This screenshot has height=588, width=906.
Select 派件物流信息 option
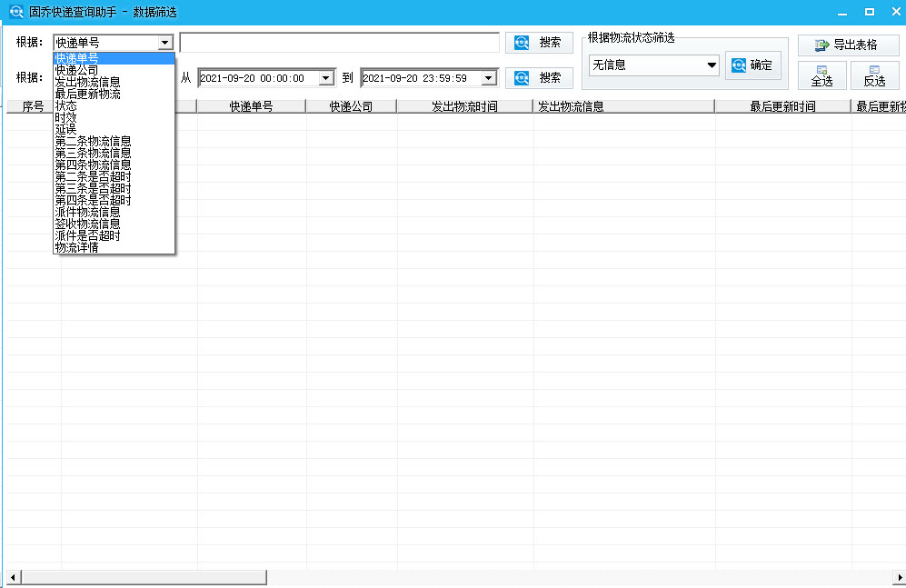click(x=114, y=212)
